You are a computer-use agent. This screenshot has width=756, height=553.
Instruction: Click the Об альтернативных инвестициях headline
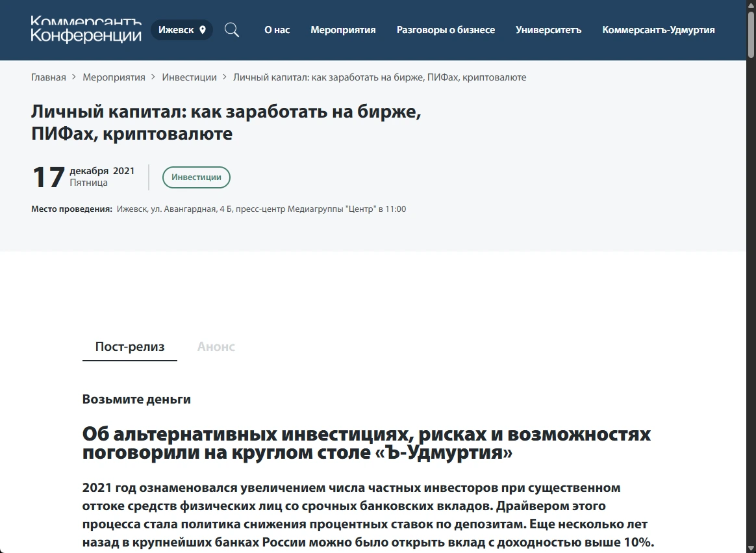(366, 443)
